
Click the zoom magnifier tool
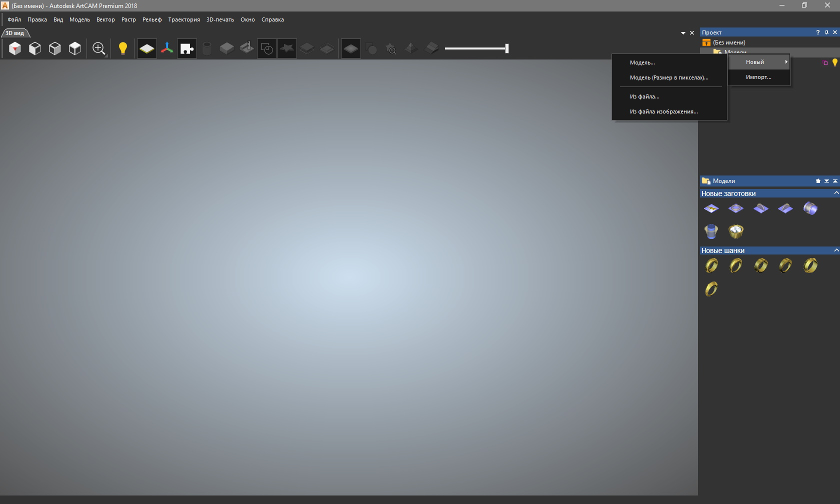99,48
